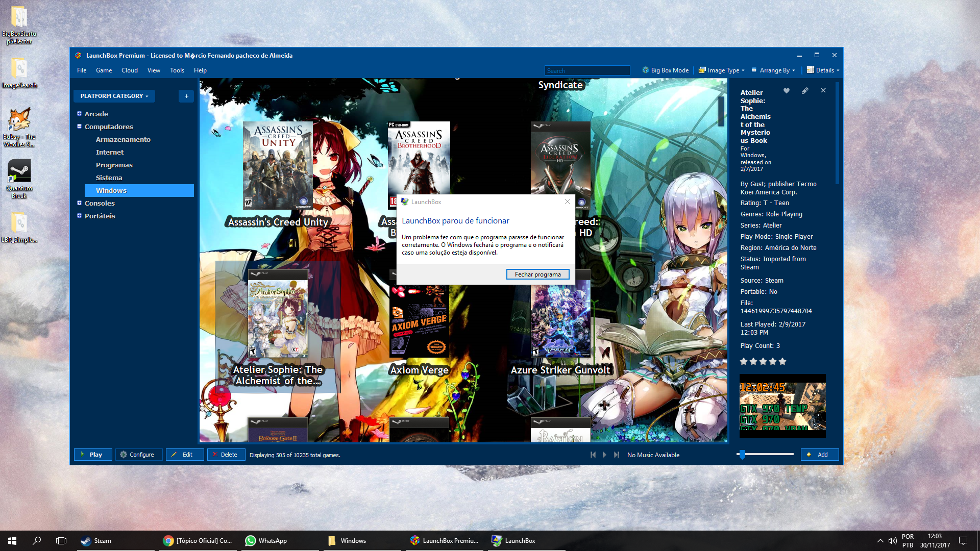The image size is (980, 551).
Task: Select Programas in sidebar
Action: tap(114, 165)
